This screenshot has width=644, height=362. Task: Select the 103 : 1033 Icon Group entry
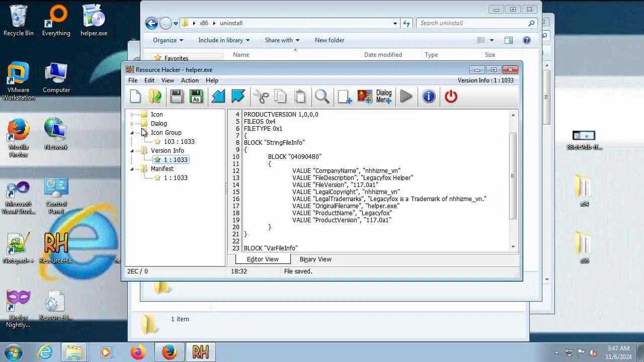pyautogui.click(x=179, y=142)
